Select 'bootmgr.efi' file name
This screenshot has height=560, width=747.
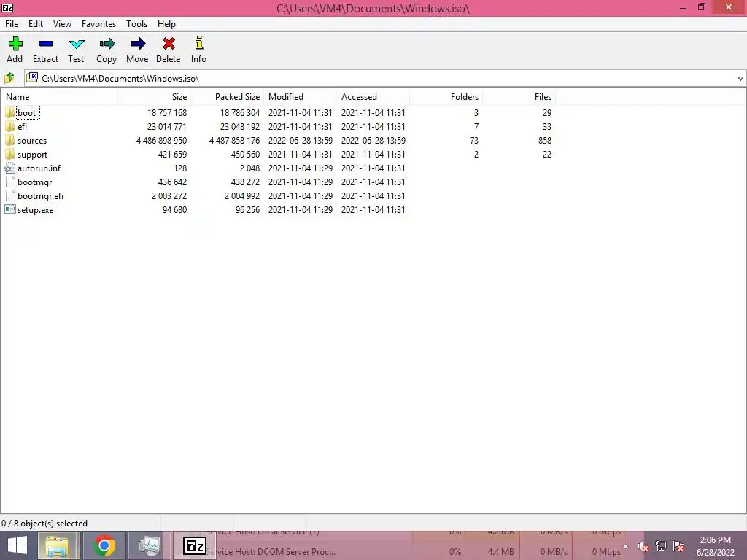tap(41, 195)
